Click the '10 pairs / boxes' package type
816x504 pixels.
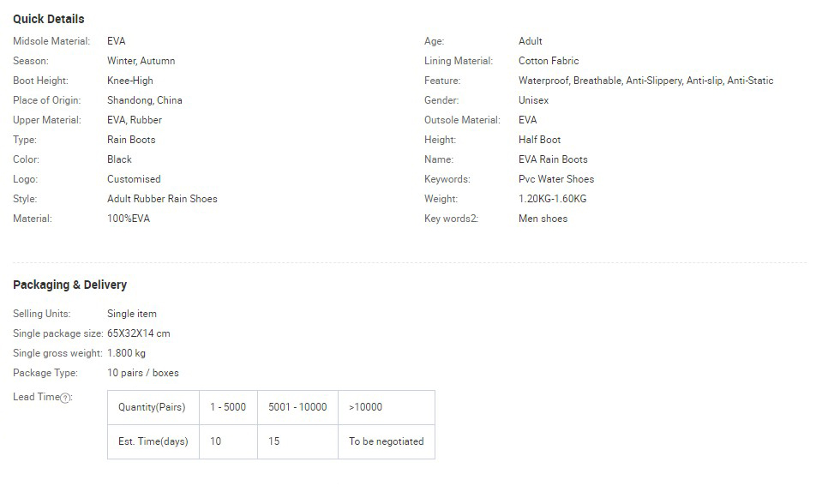coord(142,373)
